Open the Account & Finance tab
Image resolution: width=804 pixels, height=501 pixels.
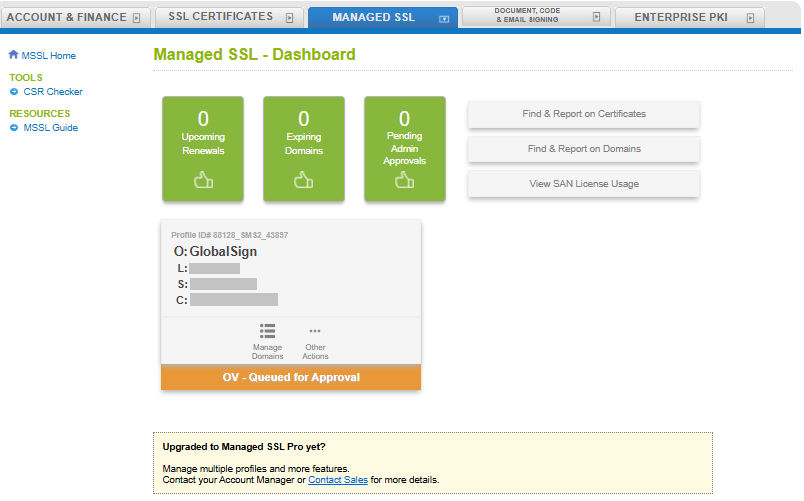[75, 17]
